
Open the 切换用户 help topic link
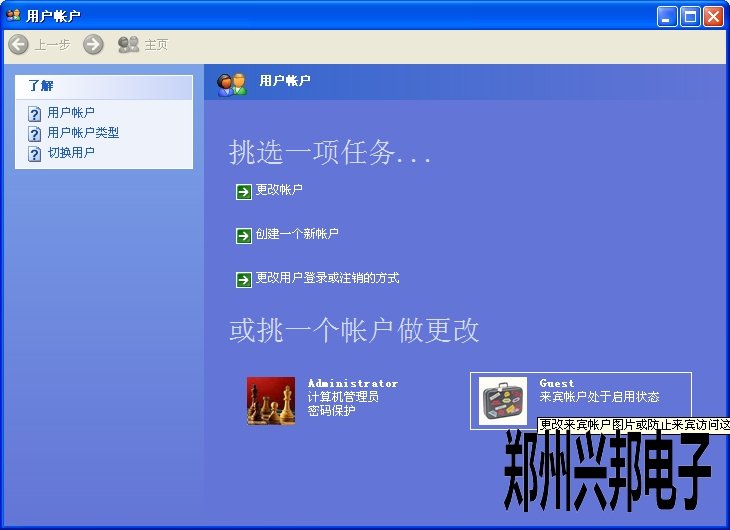pos(71,153)
